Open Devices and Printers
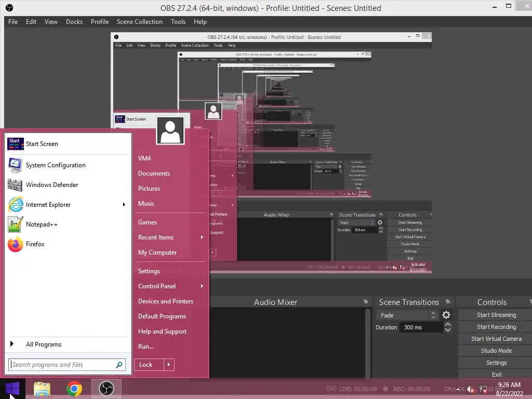 (166, 301)
